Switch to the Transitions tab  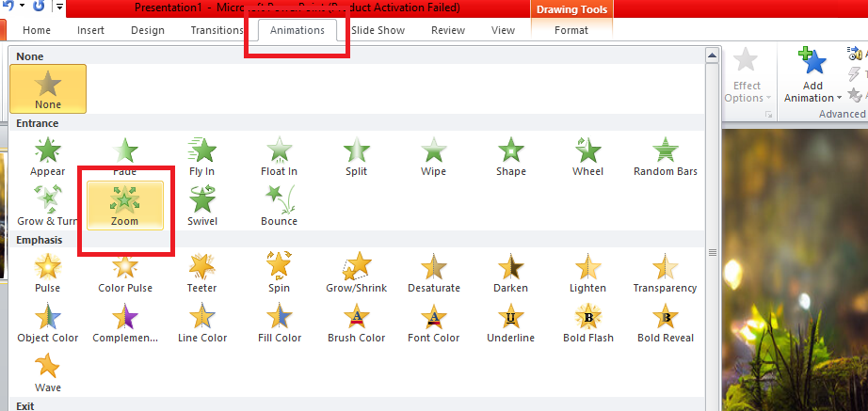pos(217,30)
